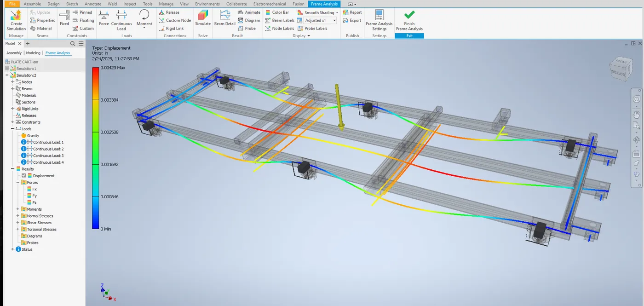Expand the Constraints tree node
Viewport: 644px width, 306px height.
(x=12, y=122)
